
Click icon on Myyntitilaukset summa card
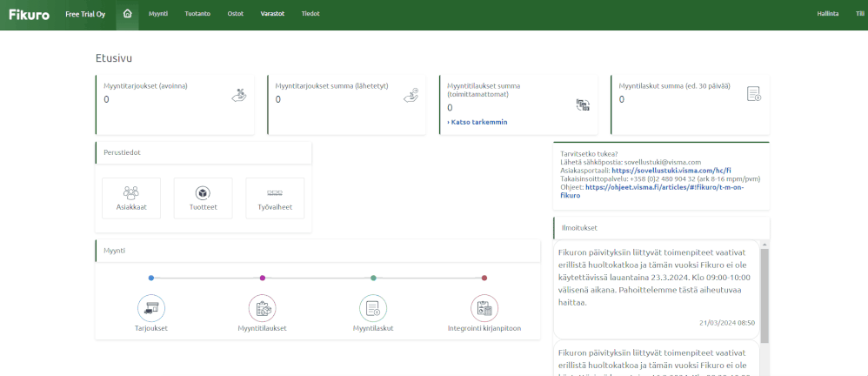(x=583, y=104)
